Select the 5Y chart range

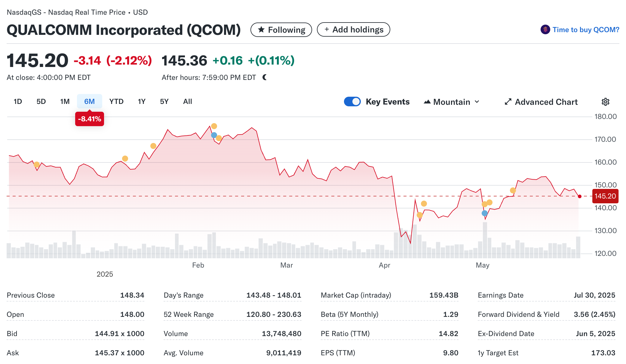[x=164, y=102]
